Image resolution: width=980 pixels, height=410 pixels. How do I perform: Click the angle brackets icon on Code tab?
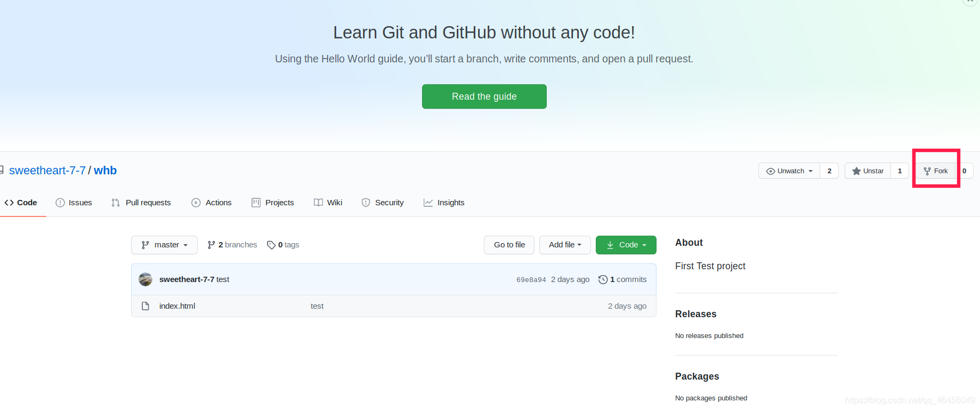pos(9,203)
